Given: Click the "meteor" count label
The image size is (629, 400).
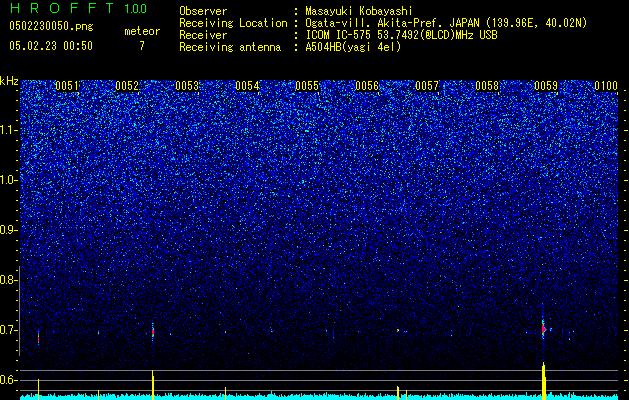Looking at the screenshot, I should [142, 31].
